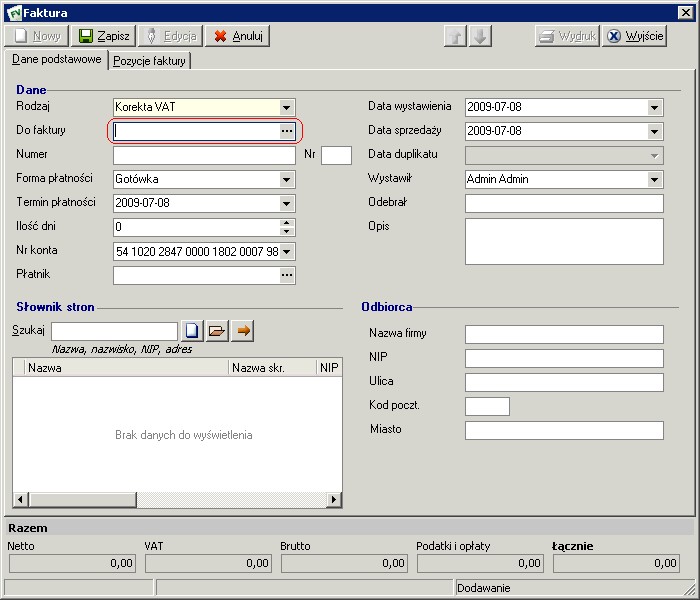Click the open folder icon beside Szukaj
Viewport: 700px width, 600px height.
click(x=218, y=331)
